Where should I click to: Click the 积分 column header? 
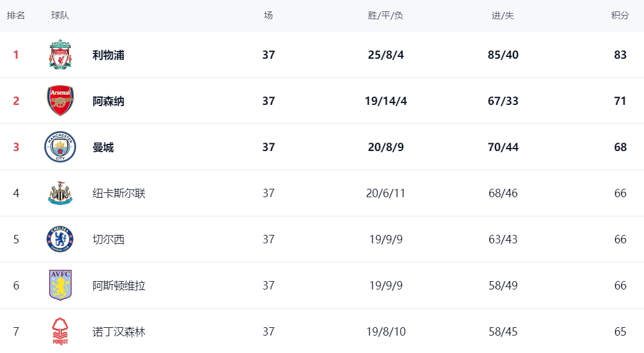click(620, 16)
